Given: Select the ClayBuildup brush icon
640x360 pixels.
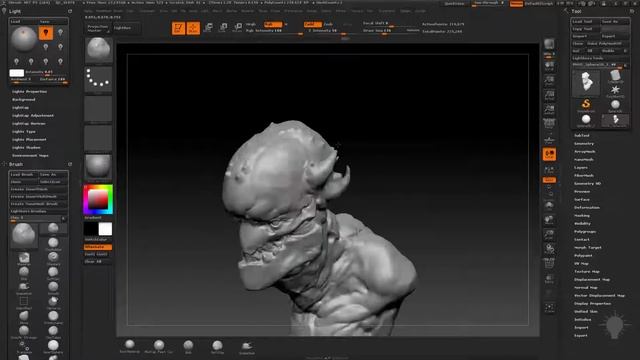Looking at the screenshot, I should pyautogui.click(x=53, y=244).
